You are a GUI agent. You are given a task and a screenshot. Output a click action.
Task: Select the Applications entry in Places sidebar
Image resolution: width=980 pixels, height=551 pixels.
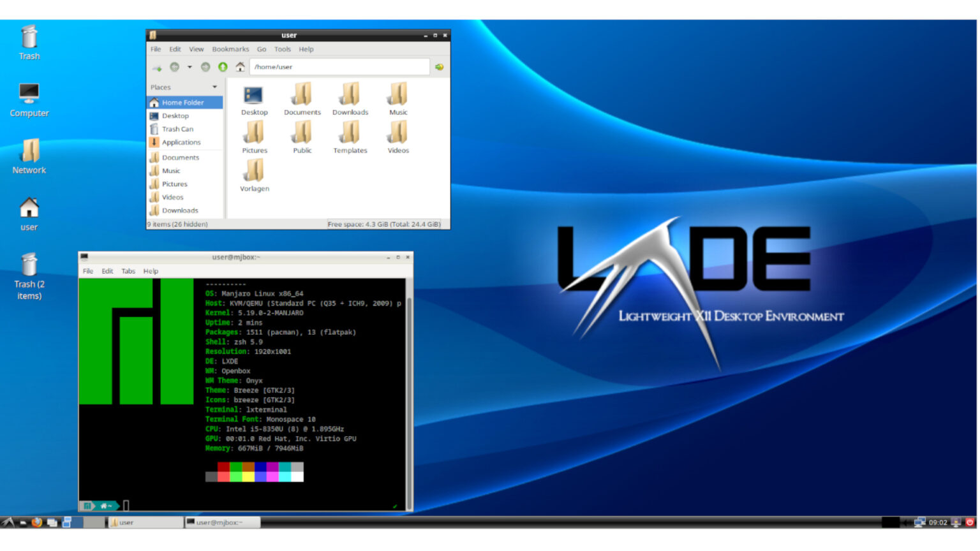(x=181, y=142)
